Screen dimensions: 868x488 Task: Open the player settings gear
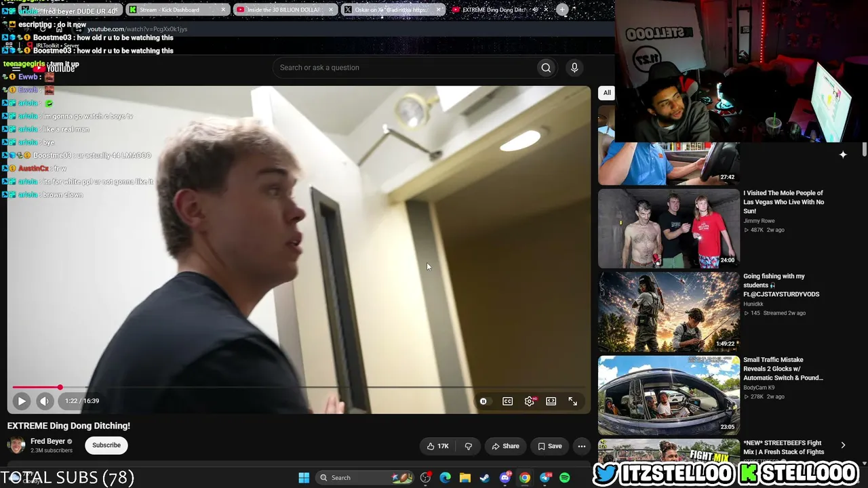[x=530, y=401]
